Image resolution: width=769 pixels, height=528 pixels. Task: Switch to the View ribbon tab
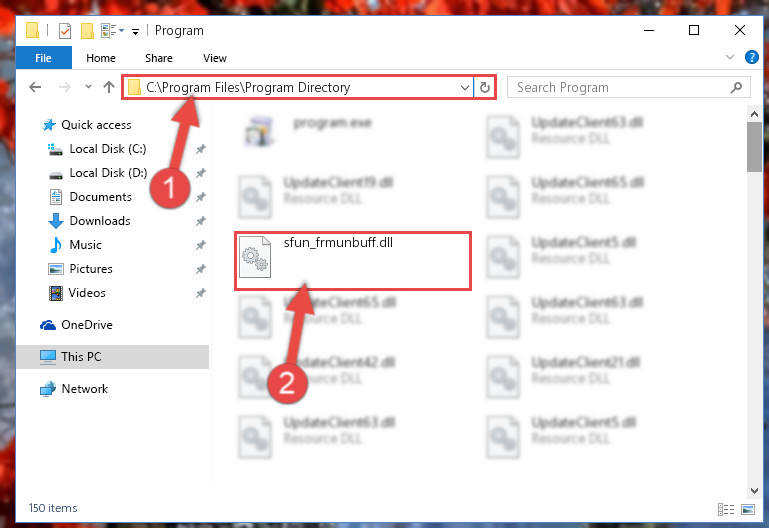[x=215, y=58]
